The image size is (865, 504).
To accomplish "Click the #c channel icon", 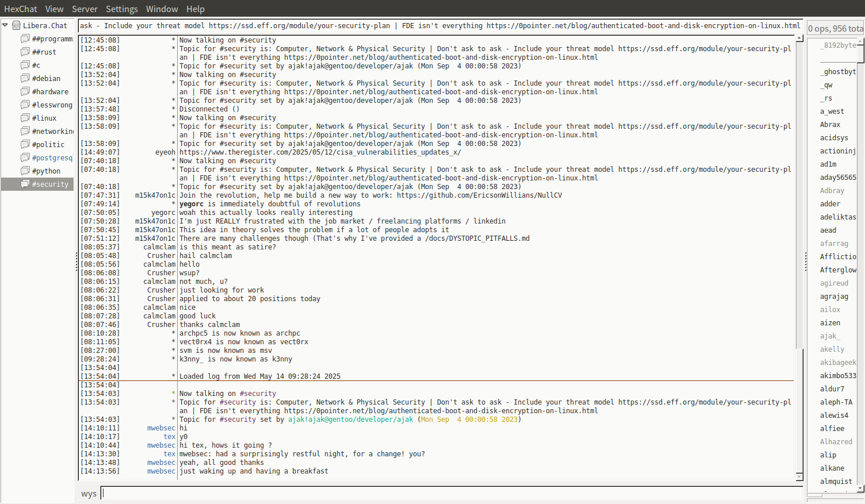I will [25, 65].
